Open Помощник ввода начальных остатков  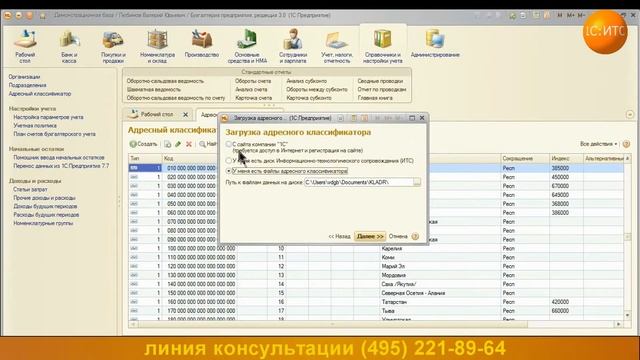59,158
